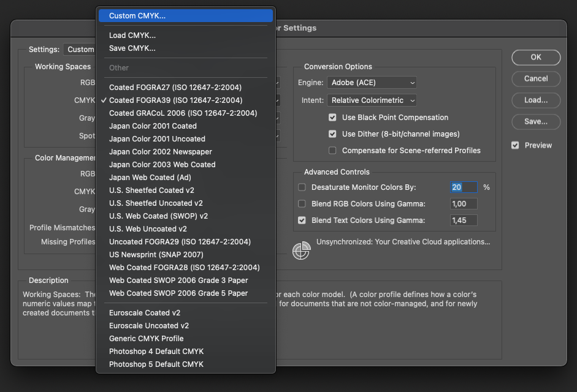Screen dimensions: 577x392
Task: Select checked Coated FOGRA39 profile
Action: [x=186, y=100]
